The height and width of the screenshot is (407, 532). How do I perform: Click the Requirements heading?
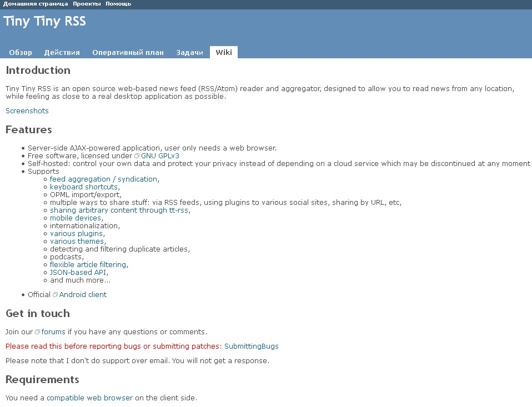tap(42, 380)
